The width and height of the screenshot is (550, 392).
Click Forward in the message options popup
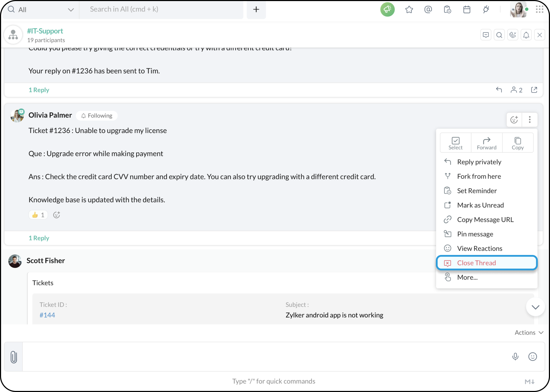click(486, 143)
